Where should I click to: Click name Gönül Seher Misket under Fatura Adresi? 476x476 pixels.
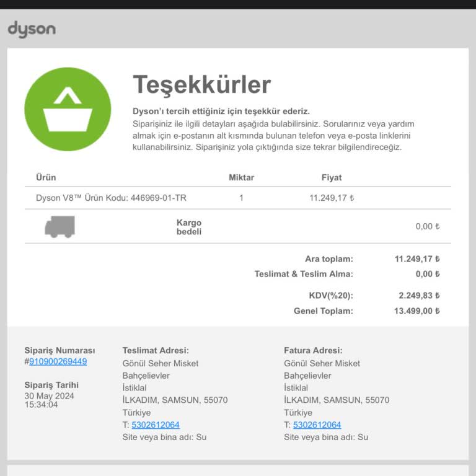pyautogui.click(x=322, y=363)
